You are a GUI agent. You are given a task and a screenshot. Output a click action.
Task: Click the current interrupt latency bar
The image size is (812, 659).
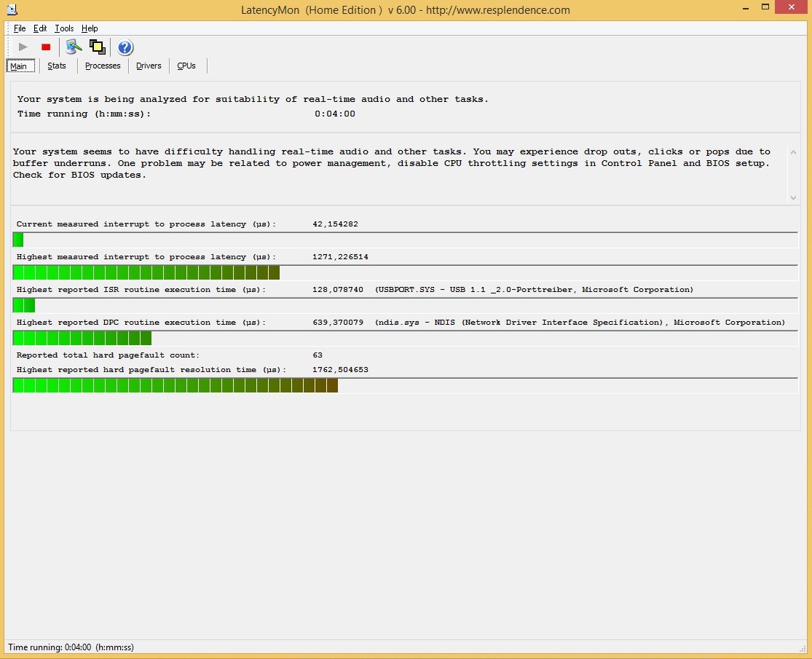(x=405, y=240)
